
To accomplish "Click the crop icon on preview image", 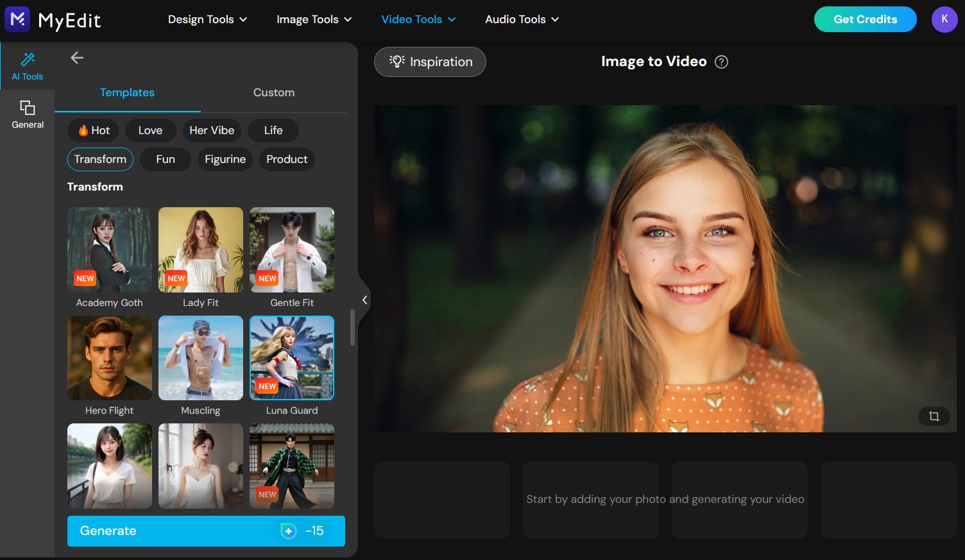I will click(934, 416).
